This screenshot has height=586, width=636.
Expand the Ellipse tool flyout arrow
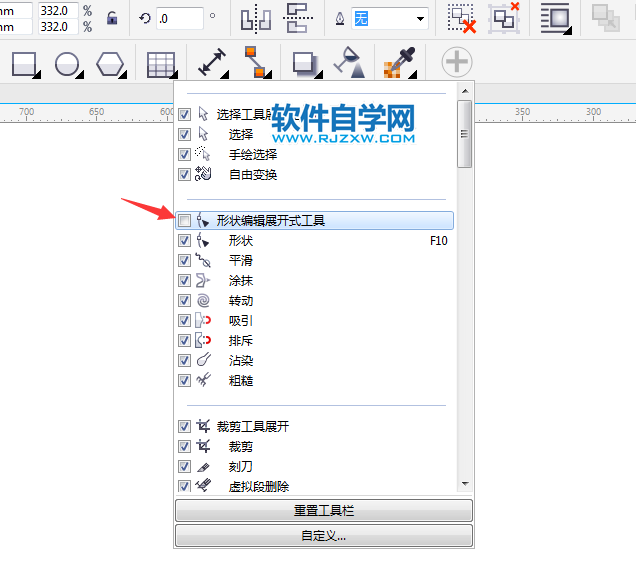(x=80, y=74)
